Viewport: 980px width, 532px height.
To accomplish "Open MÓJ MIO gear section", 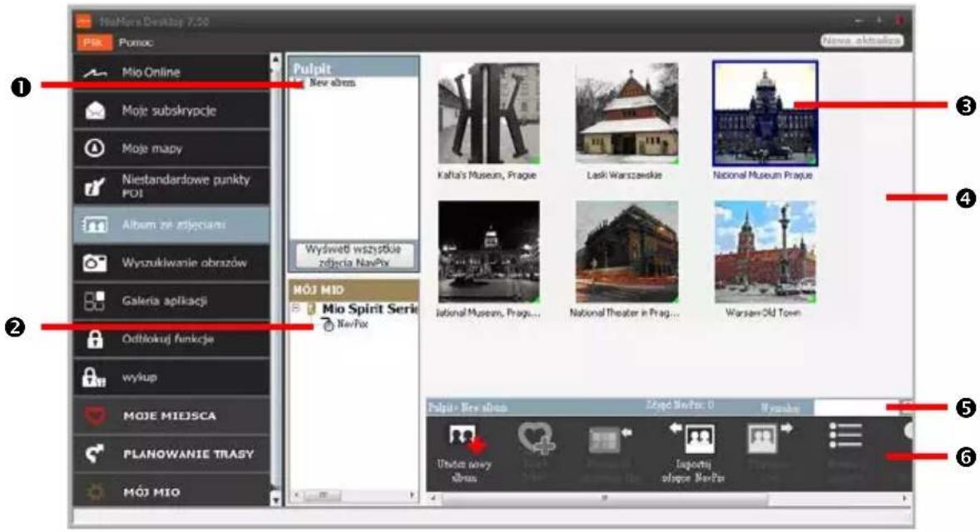I will 171,491.
